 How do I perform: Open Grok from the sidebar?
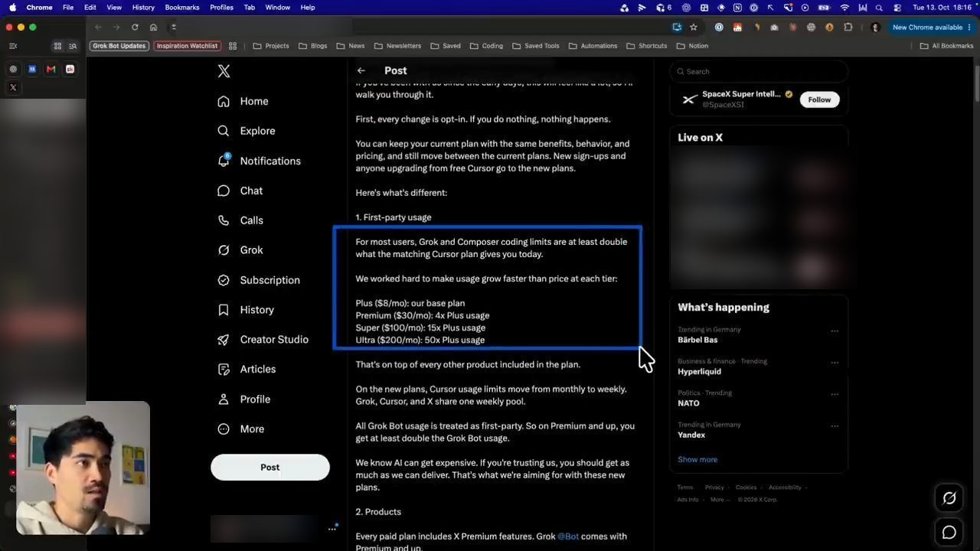[x=240, y=250]
